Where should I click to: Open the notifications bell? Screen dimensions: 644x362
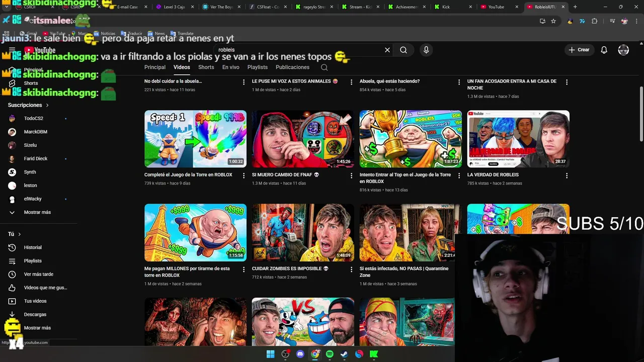(604, 50)
